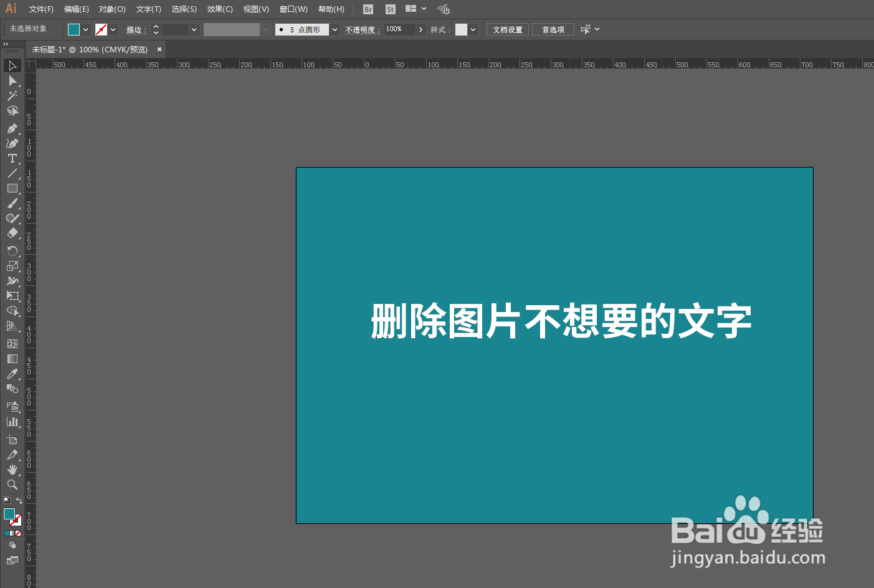Toggle drawing mode button

click(x=12, y=545)
